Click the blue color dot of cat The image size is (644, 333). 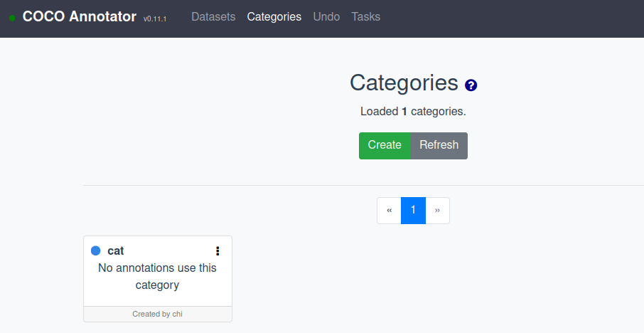pyautogui.click(x=96, y=250)
